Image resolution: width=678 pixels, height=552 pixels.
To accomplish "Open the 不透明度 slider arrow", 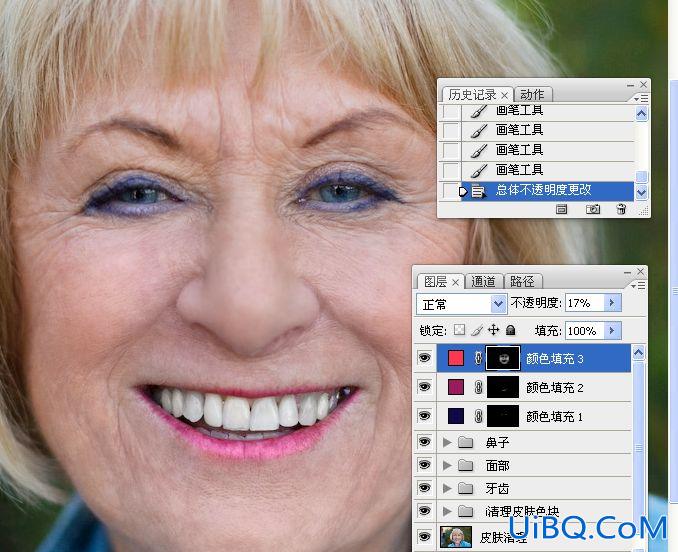I will [612, 303].
